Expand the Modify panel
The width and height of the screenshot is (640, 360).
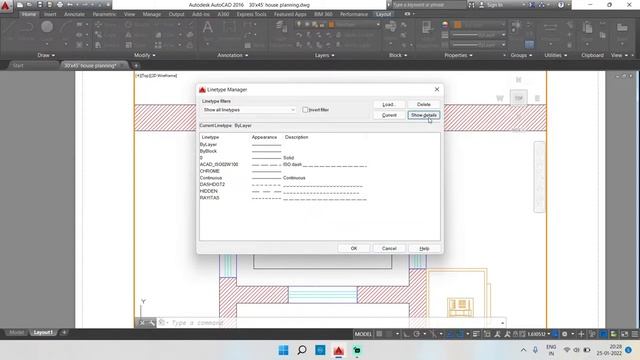(x=144, y=55)
